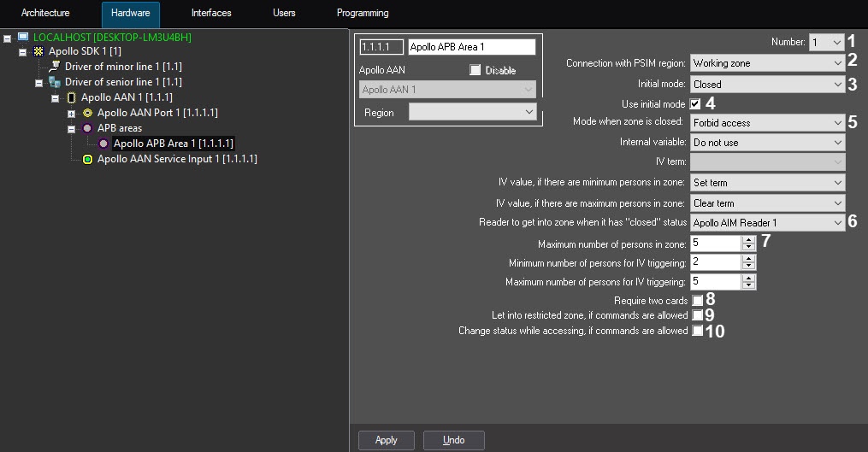The width and height of the screenshot is (868, 452).
Task: Click the Apollo SDK 1 icon
Action: (38, 51)
